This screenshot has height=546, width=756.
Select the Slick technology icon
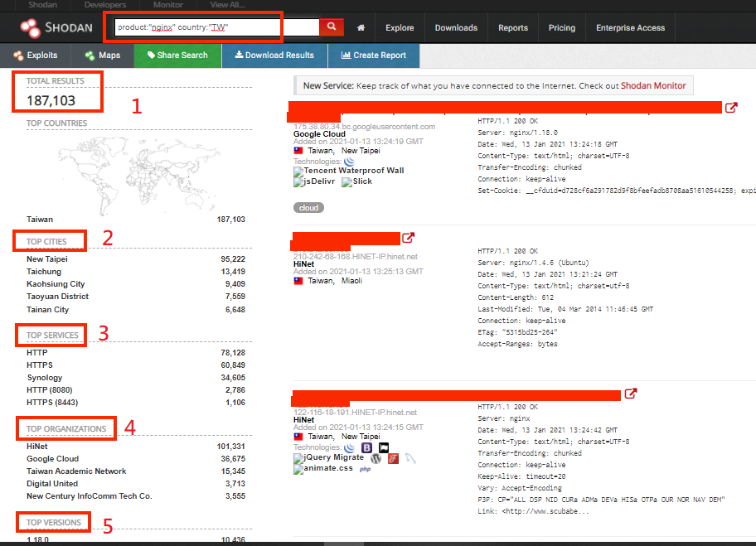point(356,181)
